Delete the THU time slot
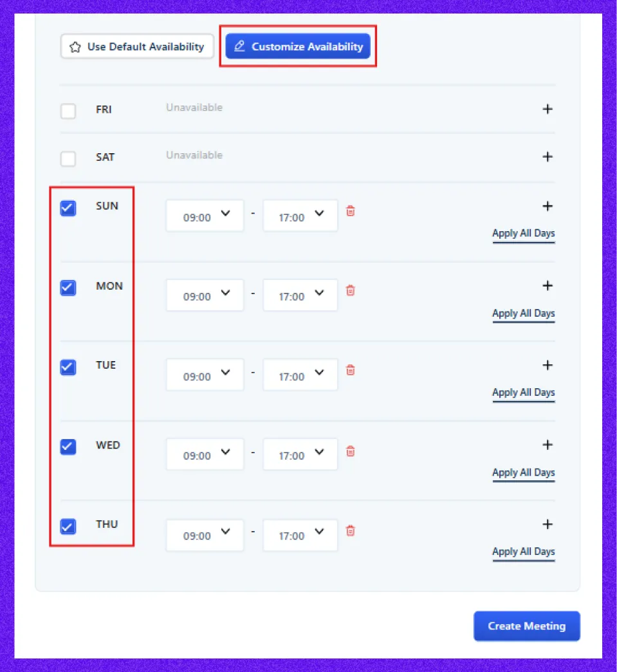 point(351,530)
